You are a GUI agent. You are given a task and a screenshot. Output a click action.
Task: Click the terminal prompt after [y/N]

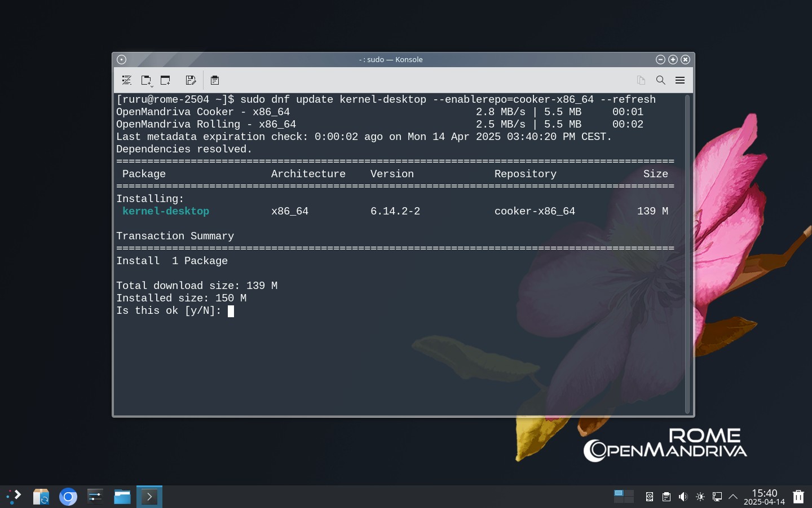tap(231, 311)
